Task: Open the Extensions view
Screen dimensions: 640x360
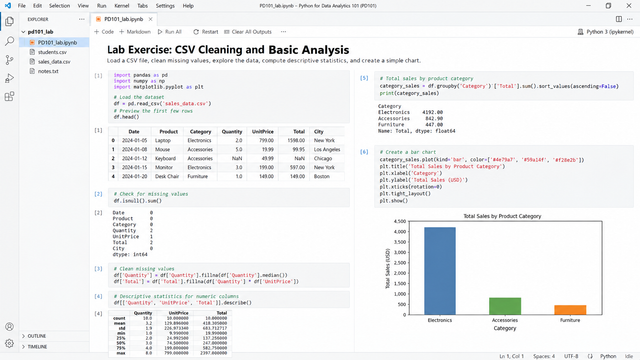Action: 9,97
